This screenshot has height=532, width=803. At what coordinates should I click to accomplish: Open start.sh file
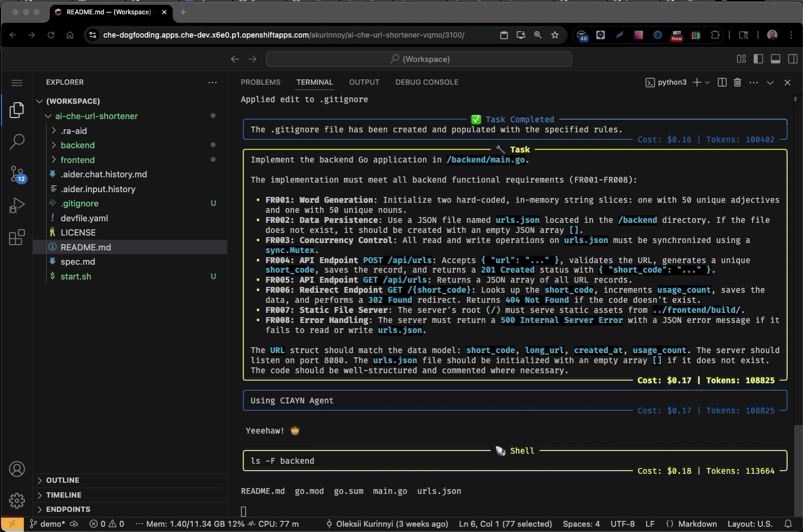coord(76,276)
